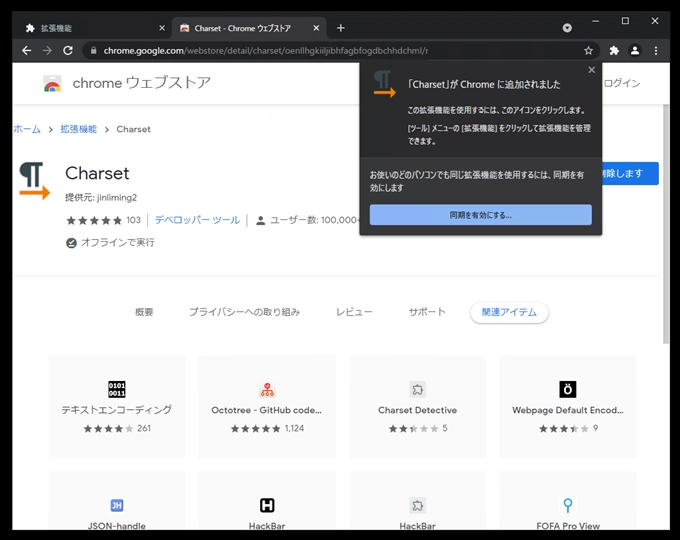Open the 概要 tab
Viewport: 680px width, 540px height.
(144, 312)
